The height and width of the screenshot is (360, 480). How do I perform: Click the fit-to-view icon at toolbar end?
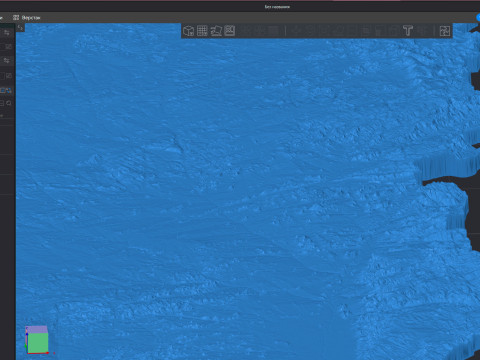(x=445, y=31)
